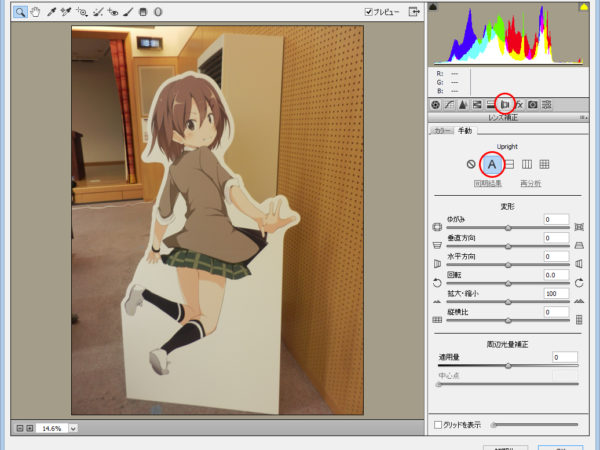
Task: Select the Radial Filter tool
Action: pyautogui.click(x=158, y=12)
